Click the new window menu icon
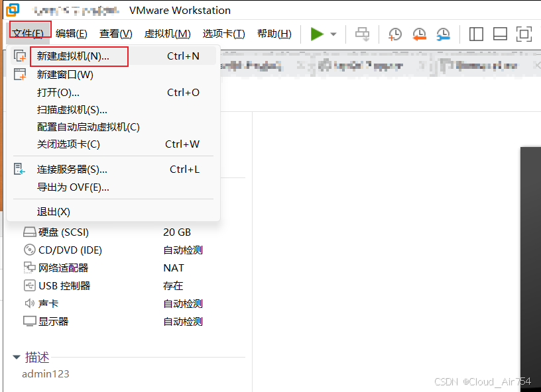 [20, 74]
